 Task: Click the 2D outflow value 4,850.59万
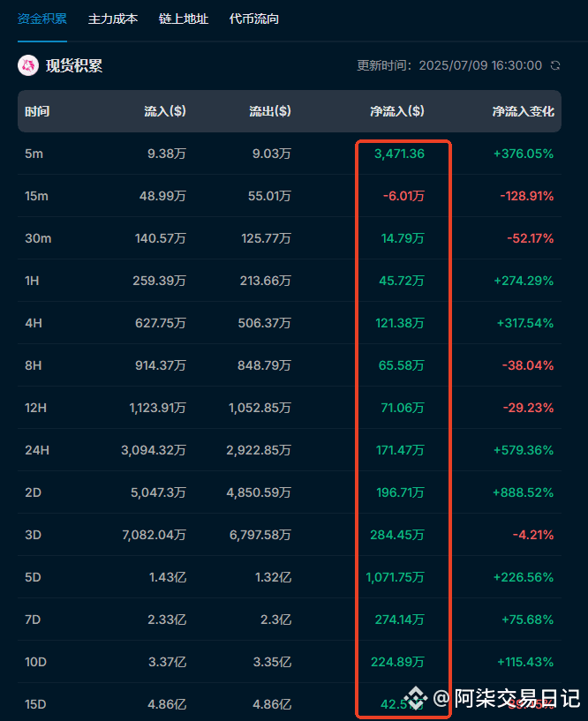point(259,492)
